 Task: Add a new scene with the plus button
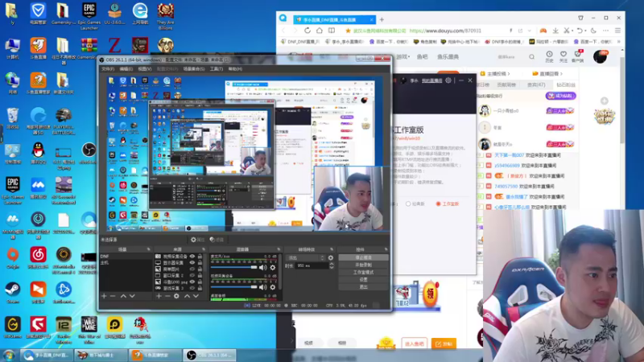[104, 296]
